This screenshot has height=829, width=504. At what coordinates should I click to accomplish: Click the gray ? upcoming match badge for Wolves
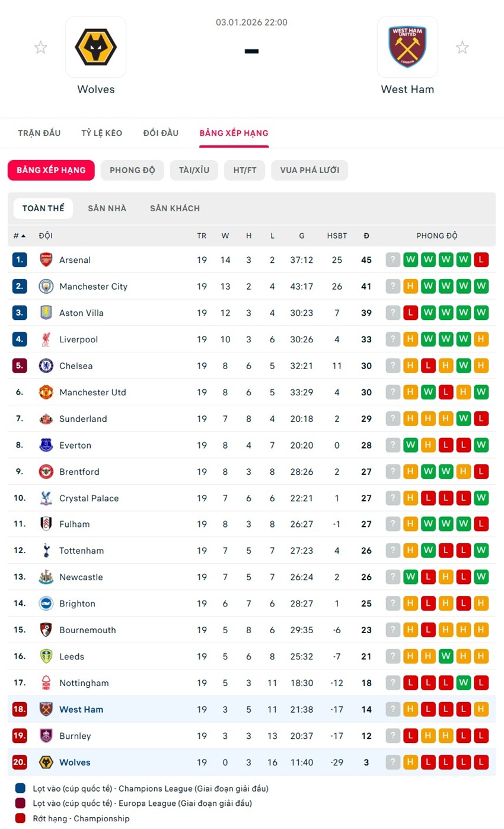[x=393, y=763]
